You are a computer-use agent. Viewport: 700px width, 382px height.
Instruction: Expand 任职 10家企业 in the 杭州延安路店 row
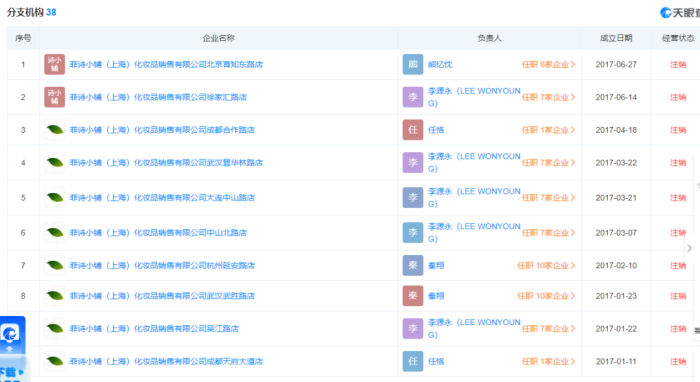click(546, 266)
